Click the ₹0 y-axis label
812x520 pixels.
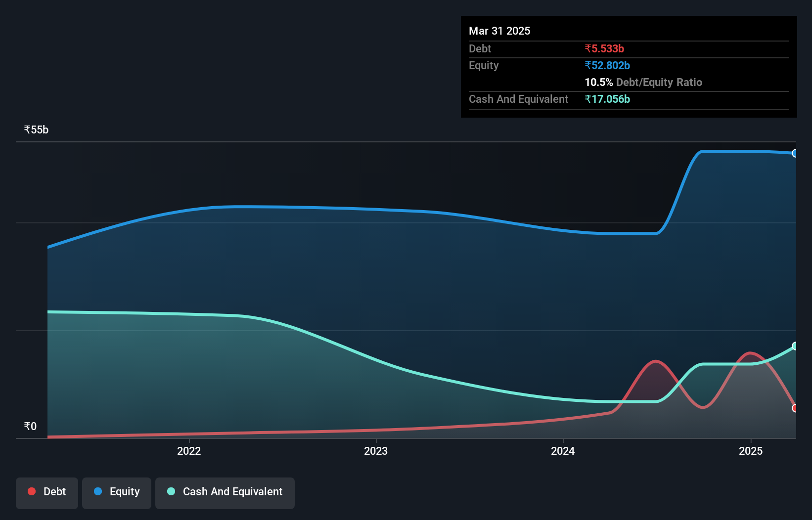coord(30,427)
